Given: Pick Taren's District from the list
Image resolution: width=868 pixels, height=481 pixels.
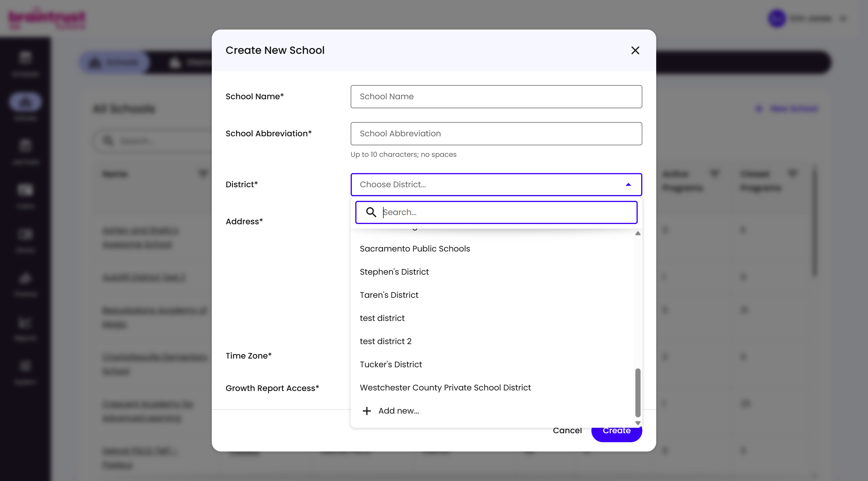Looking at the screenshot, I should click(x=492, y=295).
